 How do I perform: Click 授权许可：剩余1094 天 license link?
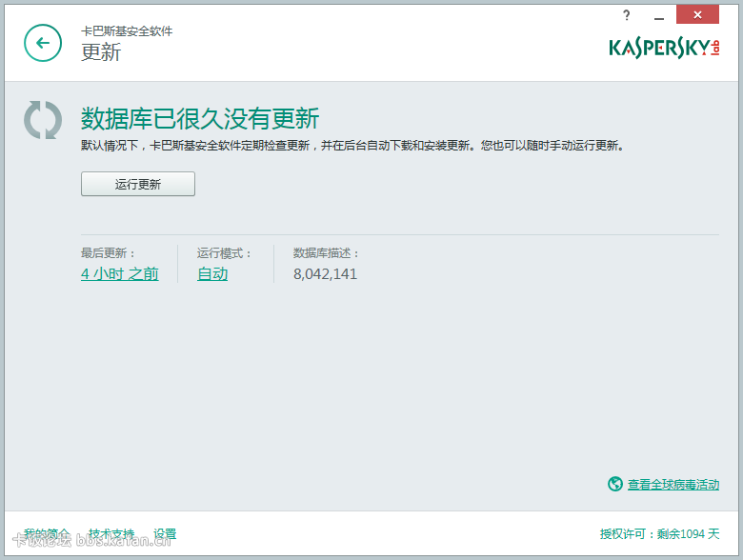click(659, 534)
